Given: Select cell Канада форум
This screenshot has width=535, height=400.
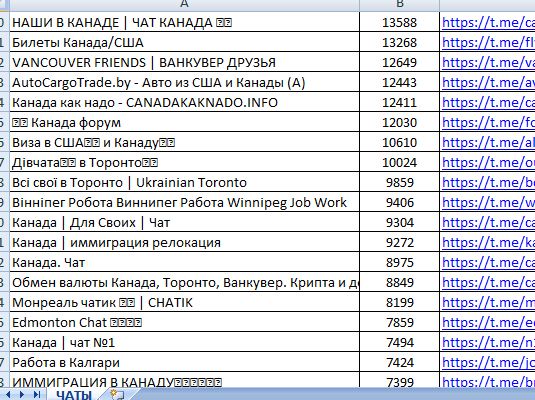Looking at the screenshot, I should click(185, 123).
